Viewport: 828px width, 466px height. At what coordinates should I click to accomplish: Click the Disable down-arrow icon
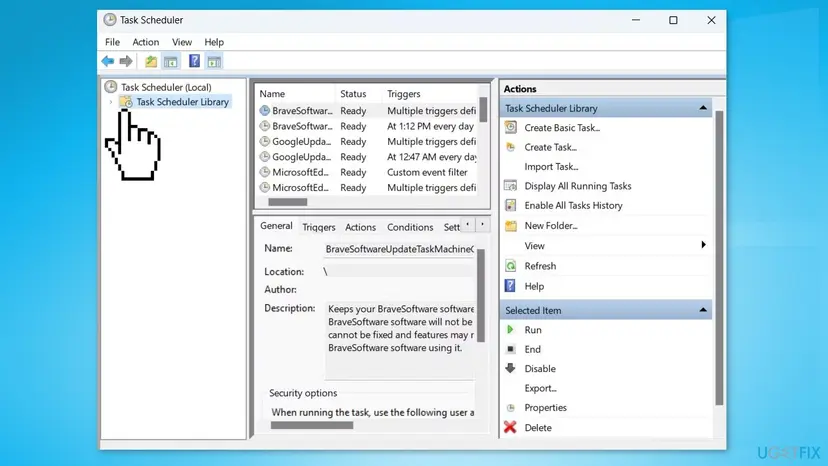pos(510,368)
